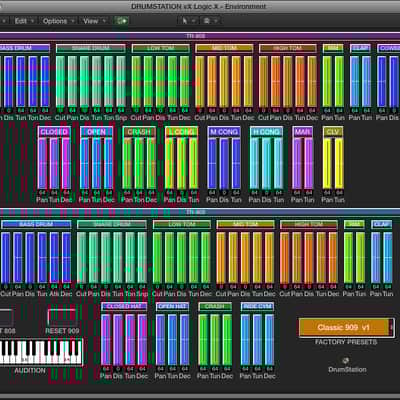Viewport: 400px width, 400px height.
Task: Click the L CONG Dis slider
Action: 181,163
